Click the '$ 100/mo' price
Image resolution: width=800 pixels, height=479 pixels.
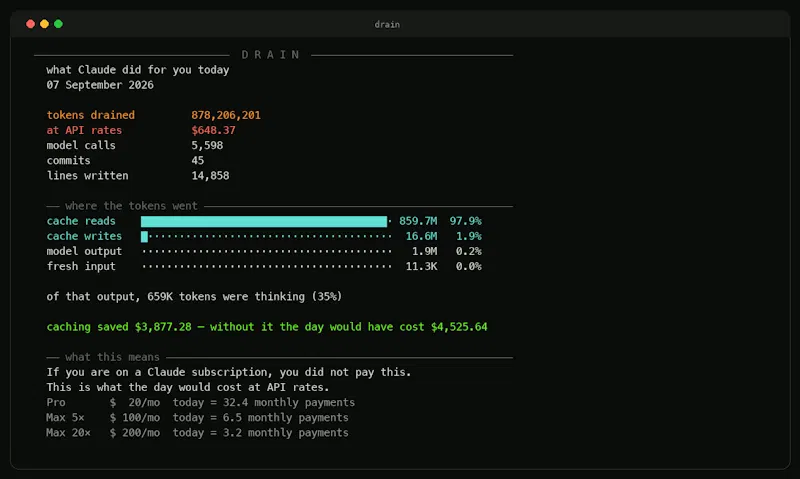point(135,418)
